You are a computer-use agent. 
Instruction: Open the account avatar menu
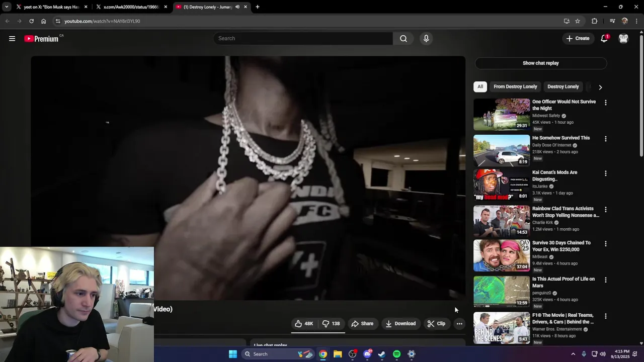(623, 39)
